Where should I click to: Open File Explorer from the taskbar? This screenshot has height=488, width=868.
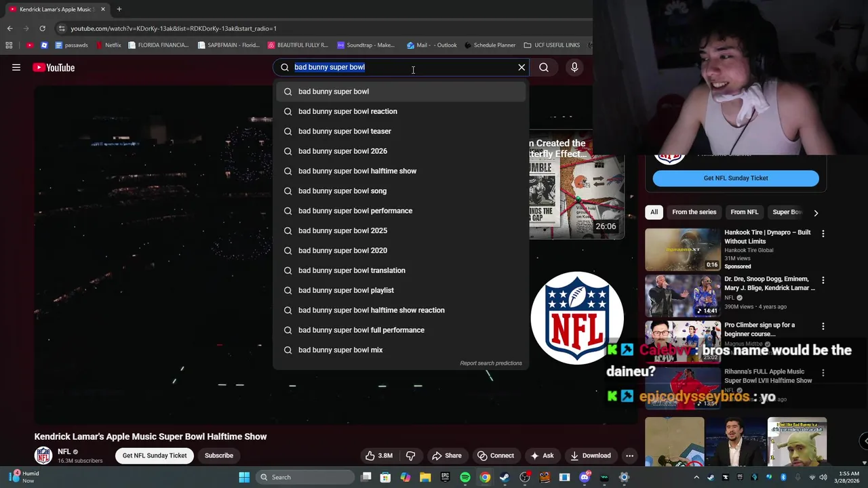tap(425, 477)
